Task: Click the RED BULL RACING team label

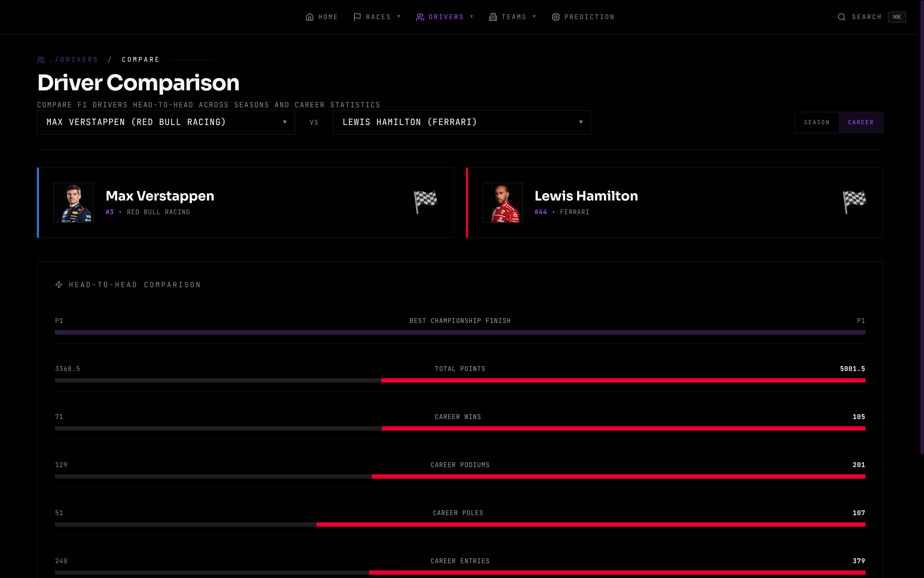Action: (x=158, y=212)
